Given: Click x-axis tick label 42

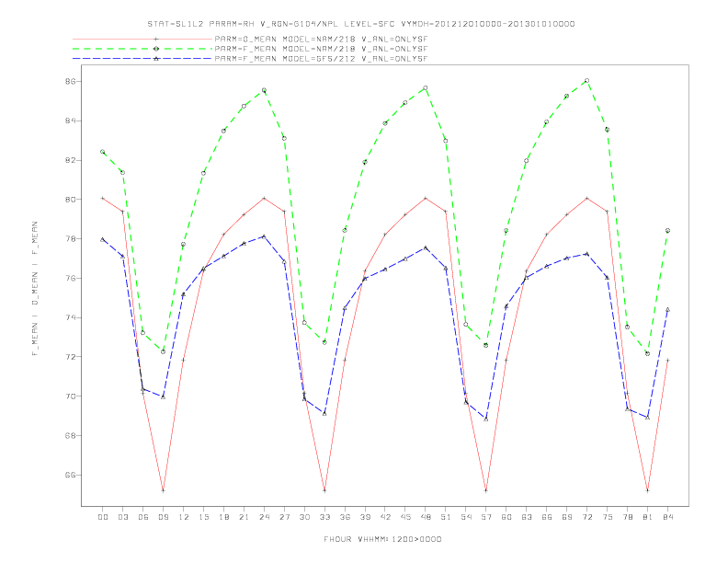Looking at the screenshot, I should click(x=385, y=517).
